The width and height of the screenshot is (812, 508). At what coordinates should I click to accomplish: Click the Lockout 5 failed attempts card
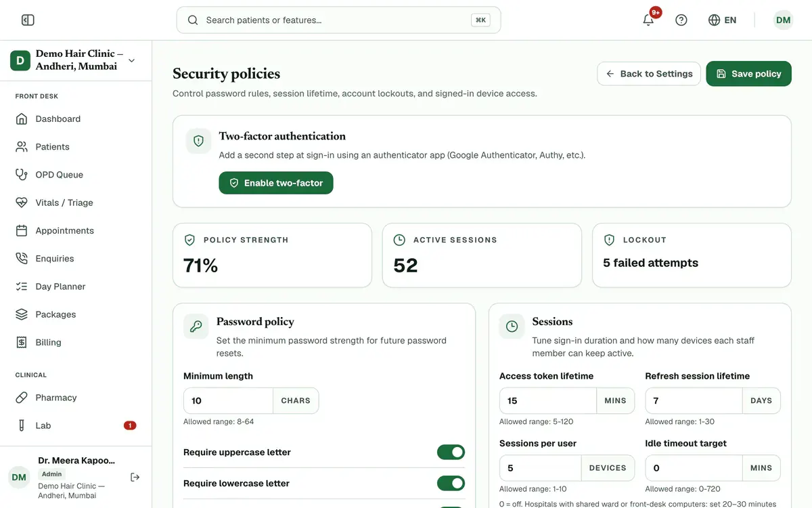pos(692,255)
